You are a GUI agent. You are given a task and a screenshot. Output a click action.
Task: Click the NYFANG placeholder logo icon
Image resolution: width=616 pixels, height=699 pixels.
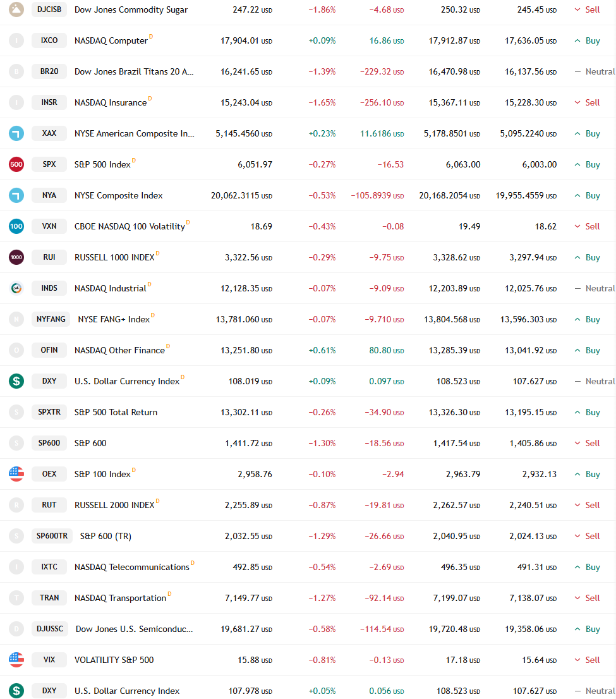click(x=16, y=319)
